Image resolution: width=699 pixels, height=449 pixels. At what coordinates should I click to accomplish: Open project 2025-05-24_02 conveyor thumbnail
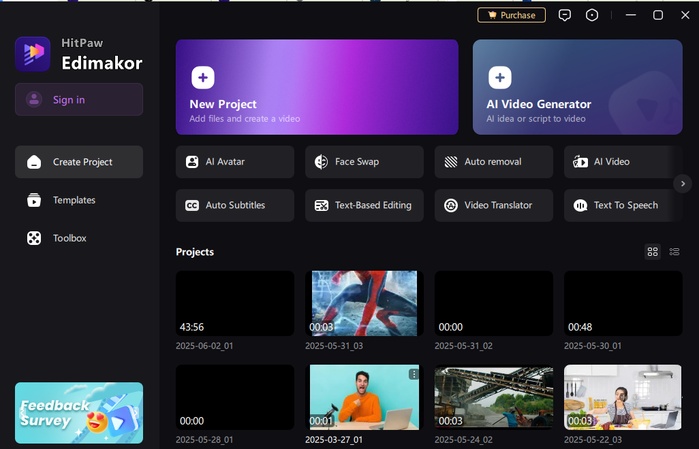(493, 397)
